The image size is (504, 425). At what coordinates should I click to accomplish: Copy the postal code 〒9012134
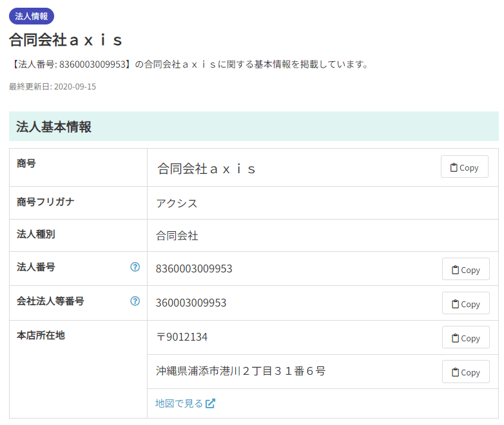coord(465,337)
